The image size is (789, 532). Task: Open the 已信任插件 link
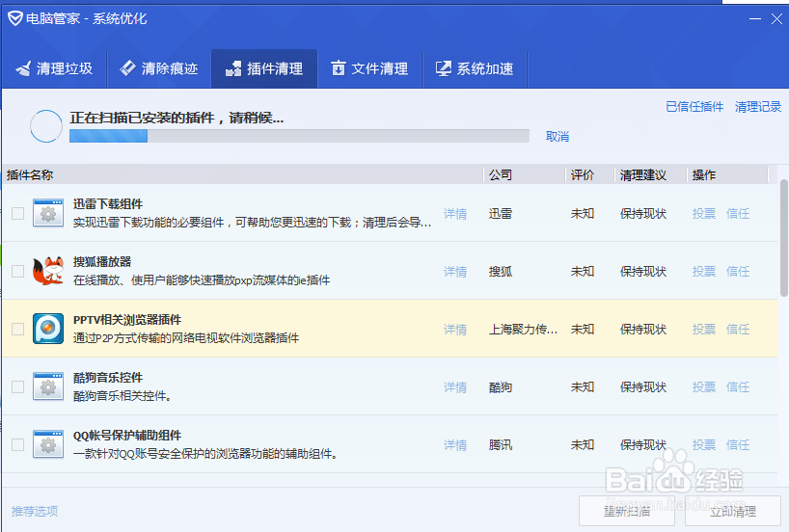tap(694, 107)
